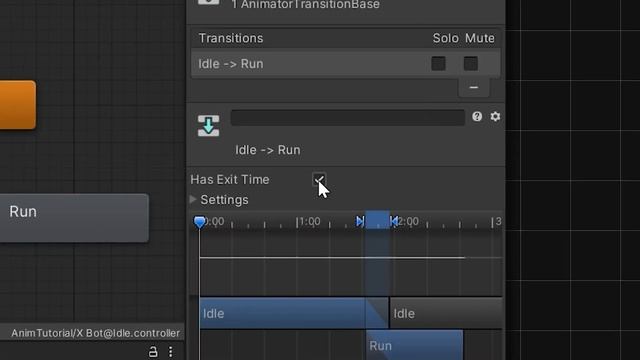This screenshot has width=640, height=360.
Task: Uncheck the Has Exit Time checkbox
Action: [x=319, y=180]
